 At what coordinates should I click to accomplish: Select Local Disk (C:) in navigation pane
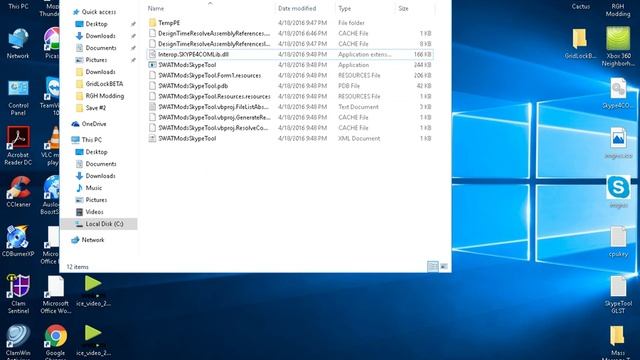[99, 224]
